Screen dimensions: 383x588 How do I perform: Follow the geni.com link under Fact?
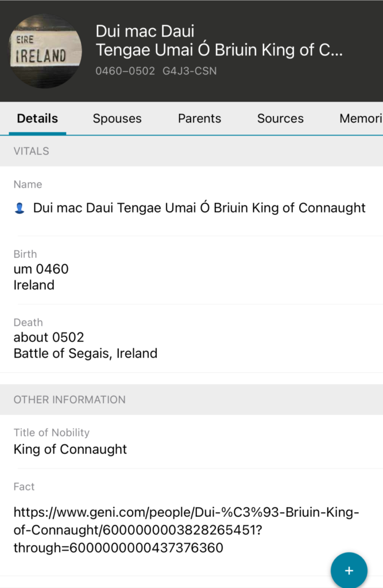click(186, 530)
